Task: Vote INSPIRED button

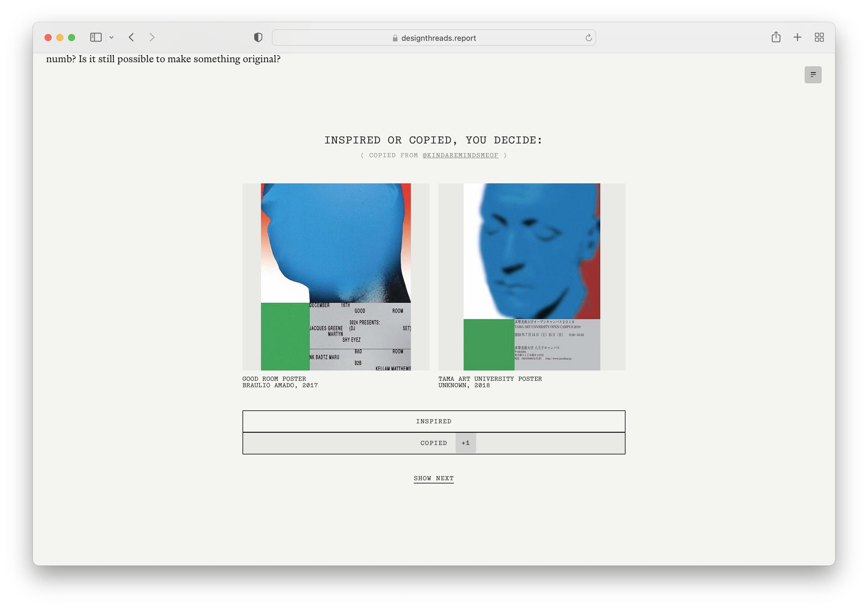Action: (x=434, y=421)
